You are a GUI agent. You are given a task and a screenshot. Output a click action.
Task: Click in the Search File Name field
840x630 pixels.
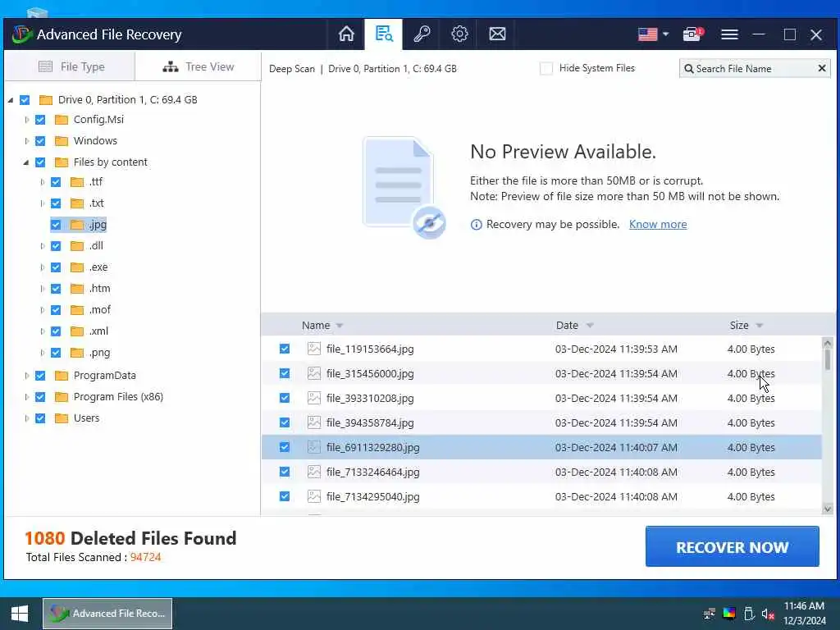tap(755, 69)
